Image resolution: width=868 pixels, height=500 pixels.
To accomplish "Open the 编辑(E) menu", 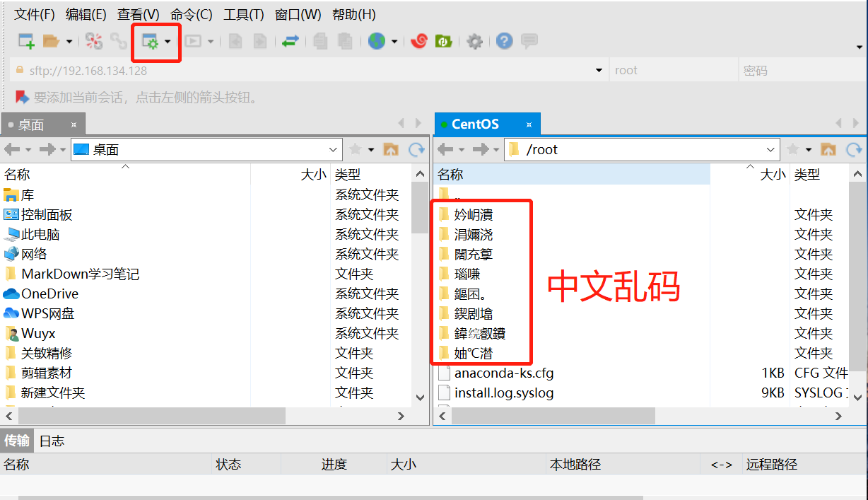I will (x=86, y=14).
